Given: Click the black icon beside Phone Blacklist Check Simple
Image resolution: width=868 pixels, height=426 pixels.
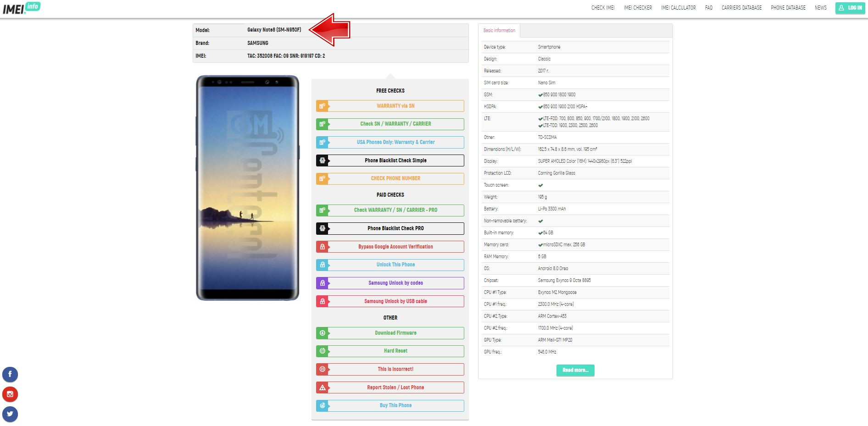Looking at the screenshot, I should (x=322, y=160).
